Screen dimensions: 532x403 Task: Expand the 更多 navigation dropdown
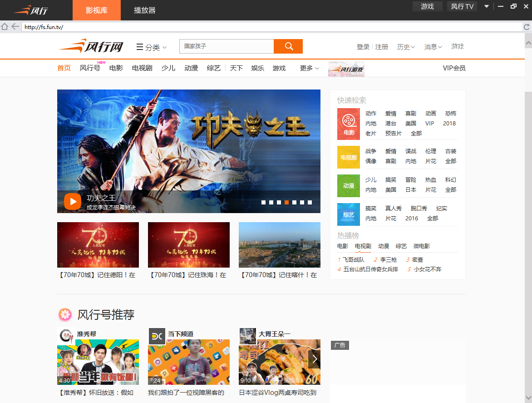(310, 68)
